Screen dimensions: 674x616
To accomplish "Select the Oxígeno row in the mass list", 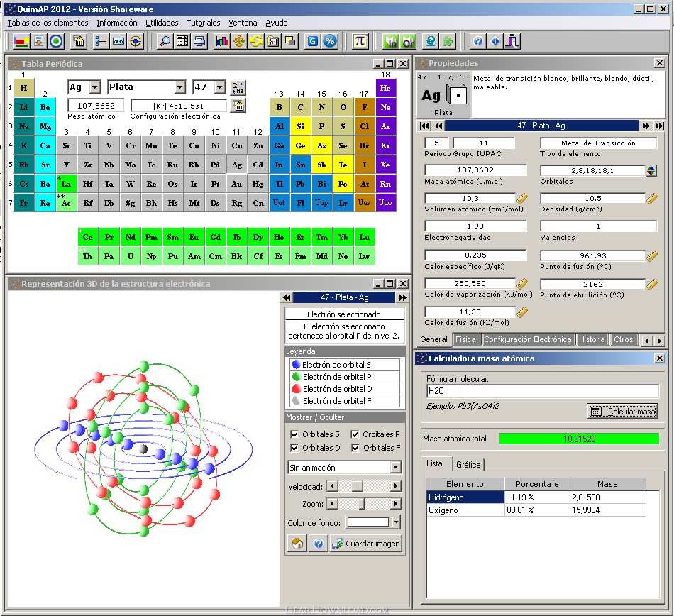I will click(536, 510).
